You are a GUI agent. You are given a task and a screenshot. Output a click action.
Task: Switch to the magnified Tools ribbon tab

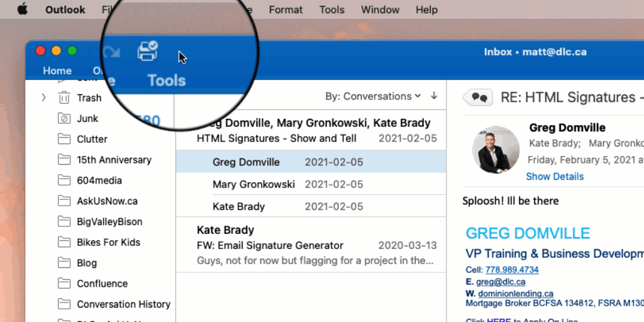point(166,80)
